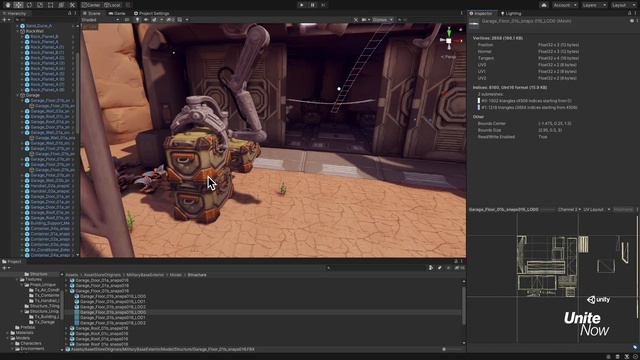The width and height of the screenshot is (640, 360).
Task: Lock the Project panel
Action: pos(456,262)
